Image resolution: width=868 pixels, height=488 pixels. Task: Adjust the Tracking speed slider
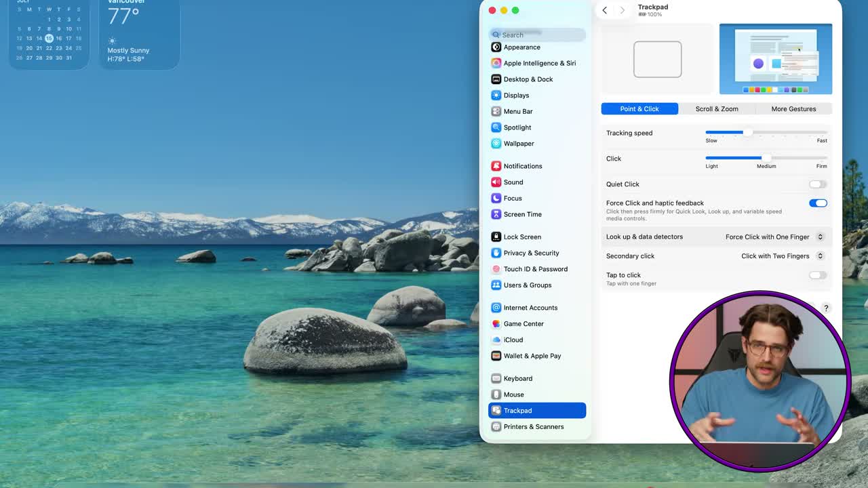coord(766,133)
